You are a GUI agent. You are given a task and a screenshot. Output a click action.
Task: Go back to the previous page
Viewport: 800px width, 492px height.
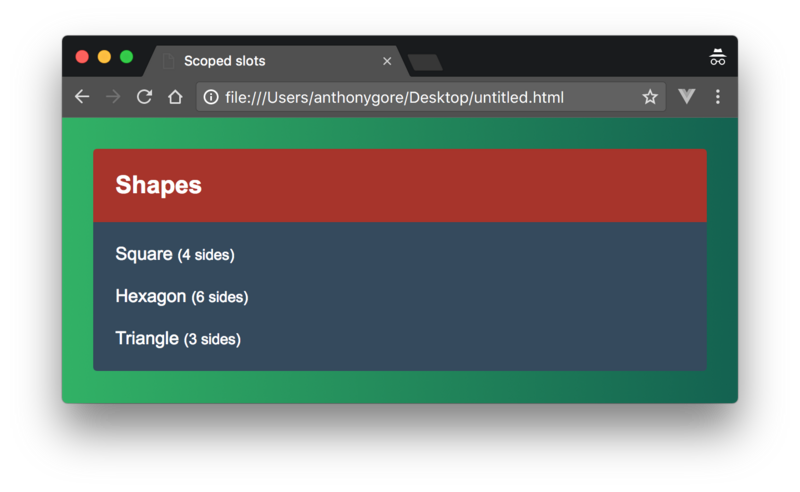click(82, 97)
